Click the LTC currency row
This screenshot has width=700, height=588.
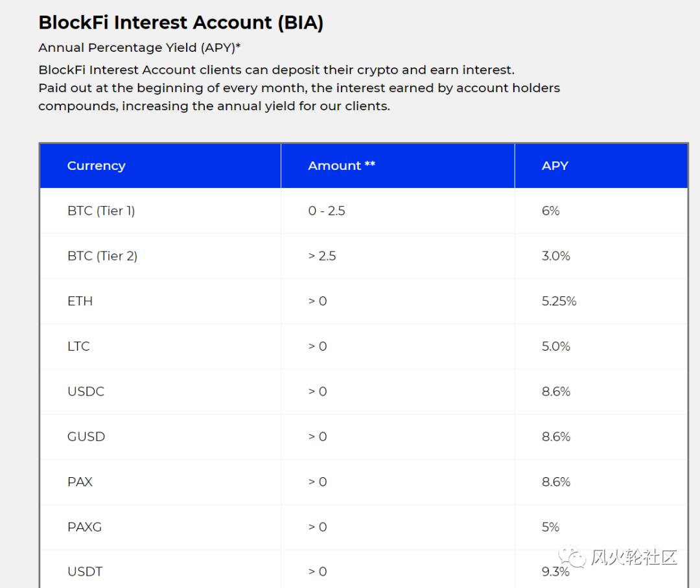coord(78,346)
